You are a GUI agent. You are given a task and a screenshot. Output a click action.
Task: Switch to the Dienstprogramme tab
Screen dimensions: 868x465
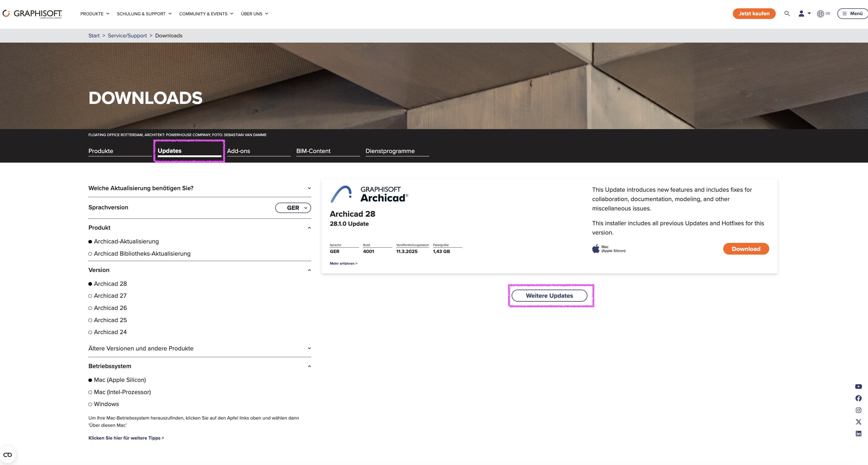(x=397, y=151)
